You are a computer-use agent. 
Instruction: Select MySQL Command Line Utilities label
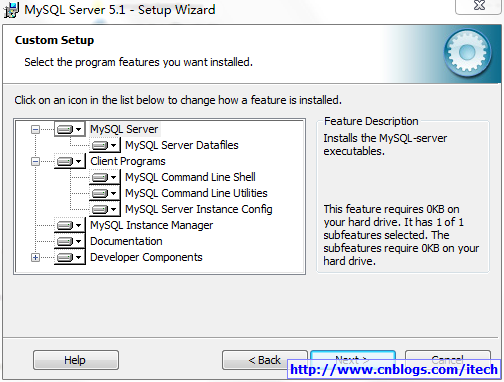(x=196, y=193)
